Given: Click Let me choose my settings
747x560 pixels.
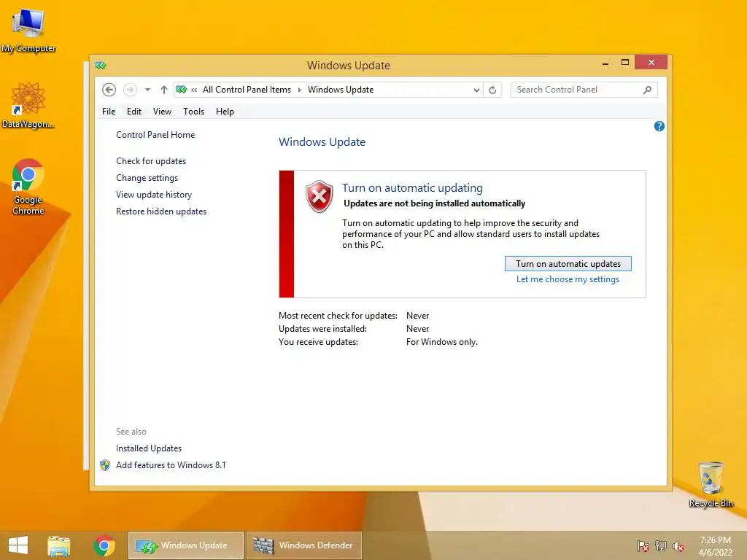Looking at the screenshot, I should tap(568, 279).
